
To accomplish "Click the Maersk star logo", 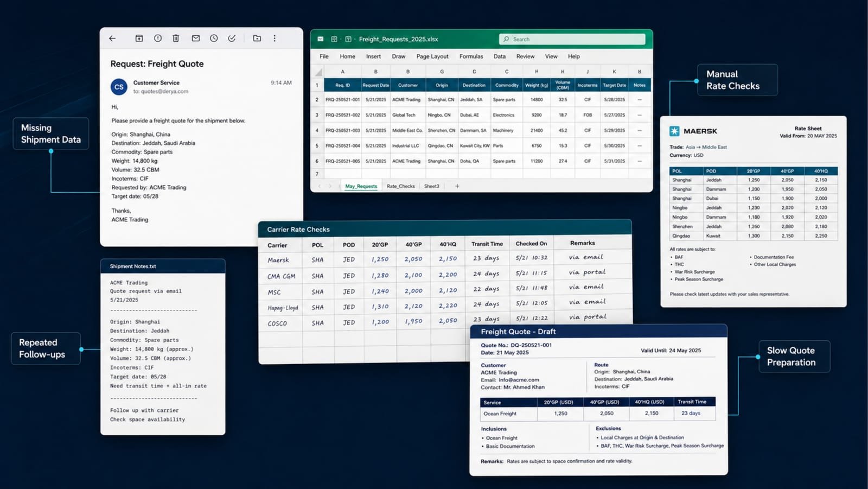I will [674, 131].
